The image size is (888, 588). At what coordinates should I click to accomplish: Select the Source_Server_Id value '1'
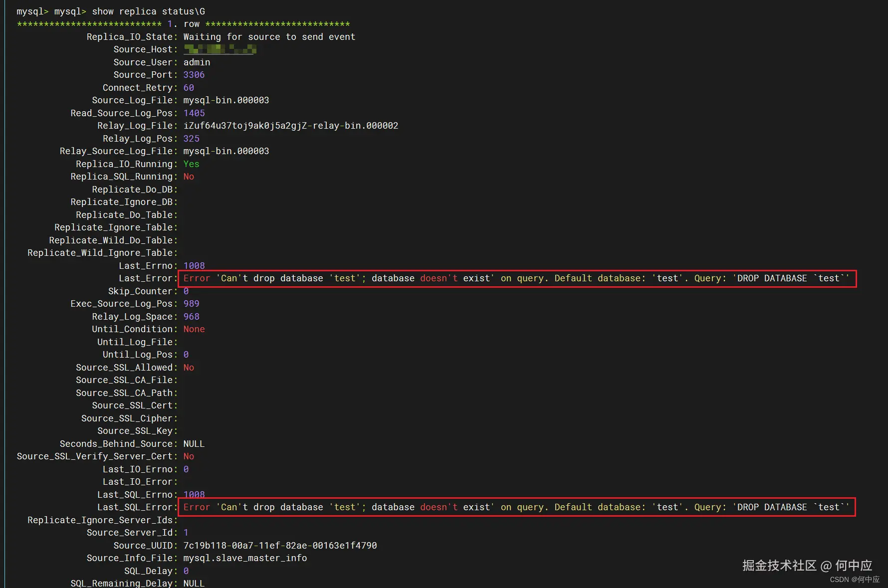point(186,533)
